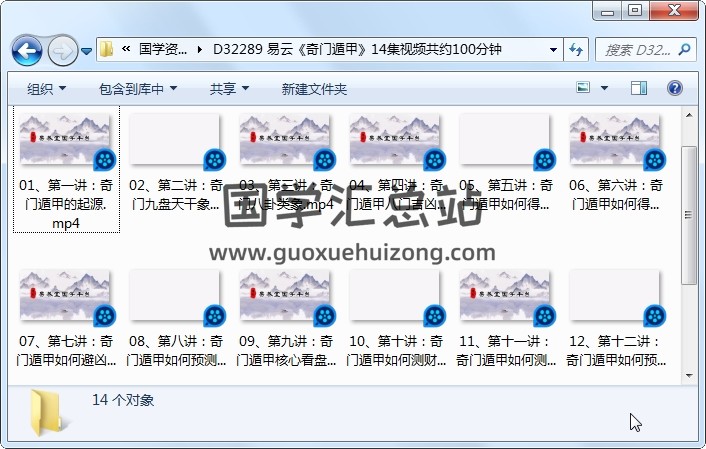Viewport: 706px width, 449px height.
Task: Click file name 07、第七讲：奇门遁甲如何避凶...
Action: tap(66, 350)
